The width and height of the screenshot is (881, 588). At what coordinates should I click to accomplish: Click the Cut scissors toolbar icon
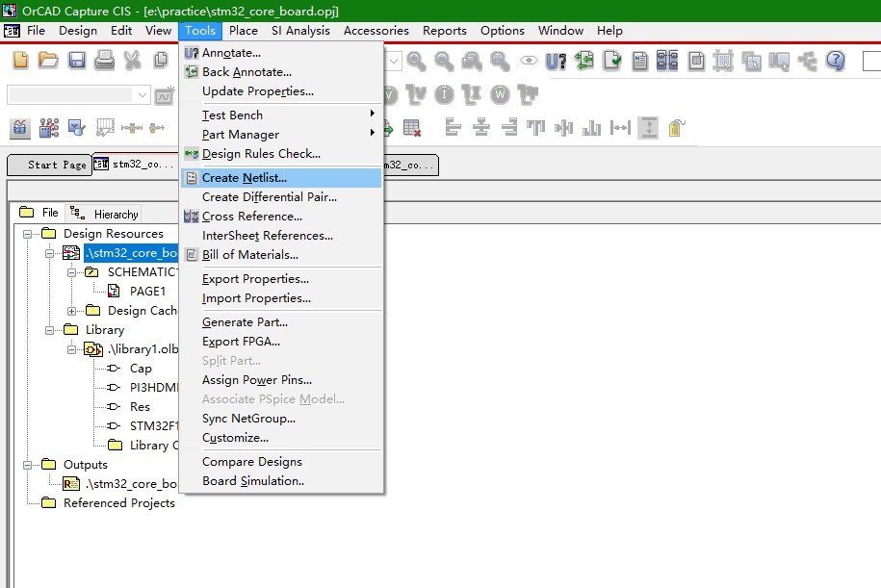(133, 60)
